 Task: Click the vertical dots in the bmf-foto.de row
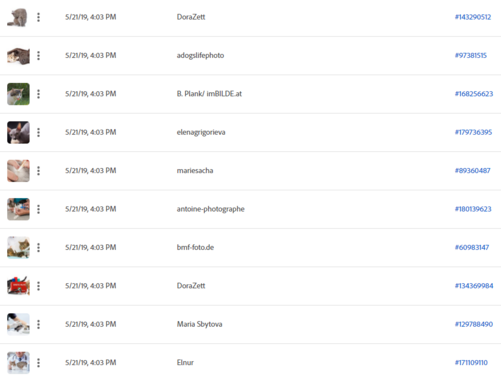39,247
